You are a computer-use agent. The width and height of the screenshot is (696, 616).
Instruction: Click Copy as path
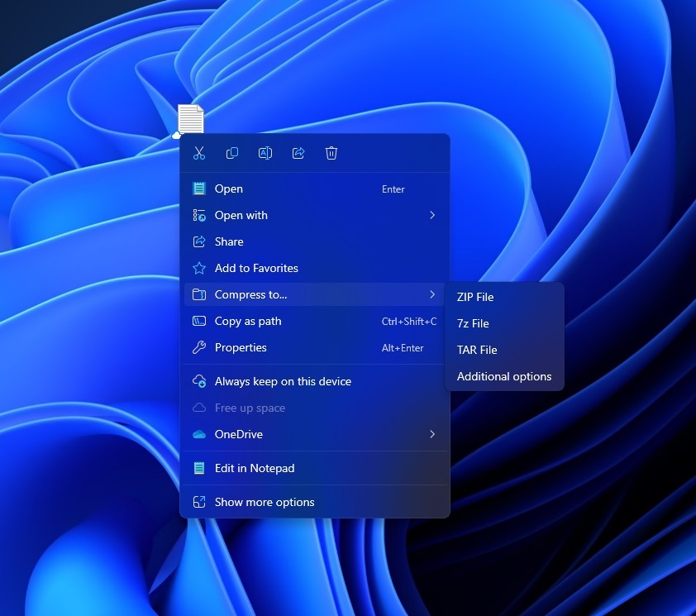[248, 321]
